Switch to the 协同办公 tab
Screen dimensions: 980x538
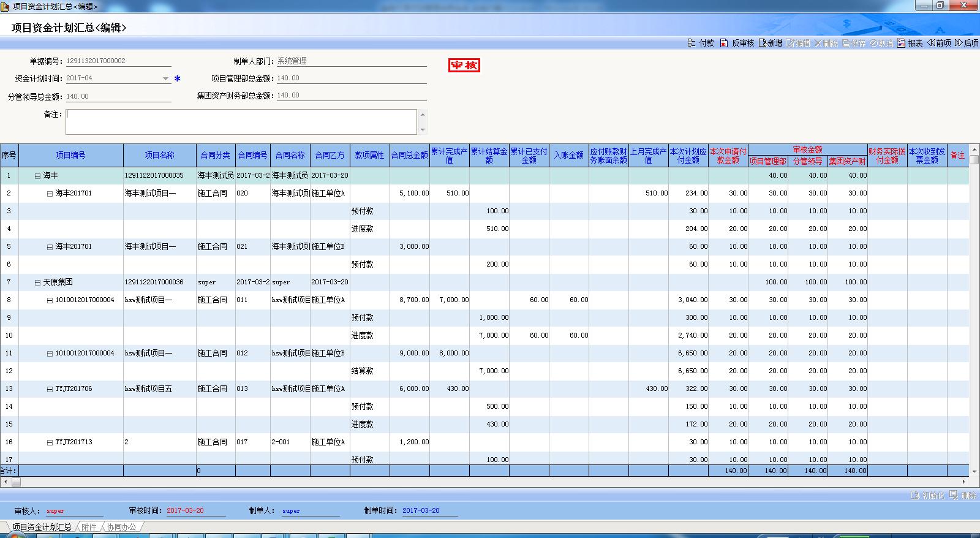tap(121, 527)
